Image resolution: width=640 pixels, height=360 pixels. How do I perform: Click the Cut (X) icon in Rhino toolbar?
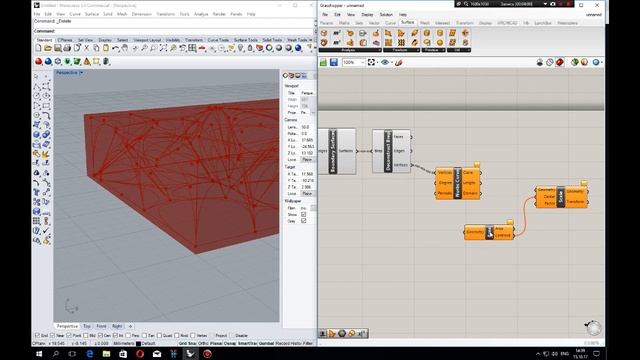(87, 48)
